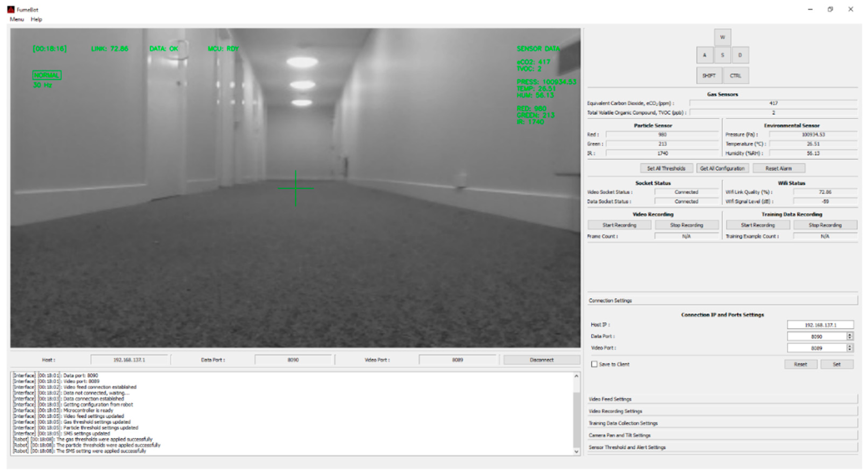
Task: Expand Camera Pan and Tilt Settings
Action: (722, 435)
